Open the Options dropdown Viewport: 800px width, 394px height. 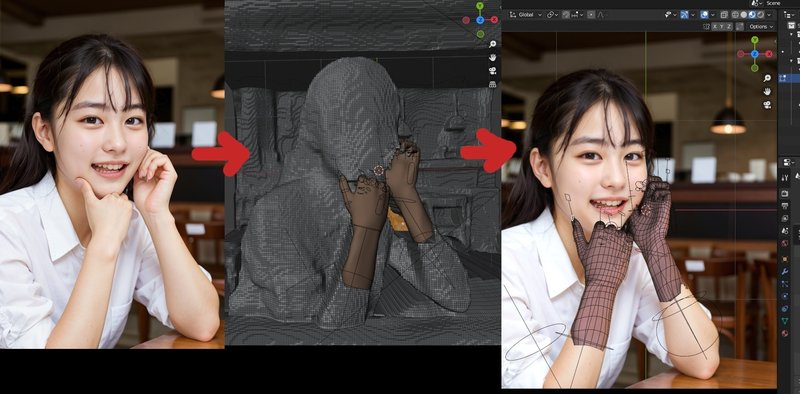click(761, 27)
